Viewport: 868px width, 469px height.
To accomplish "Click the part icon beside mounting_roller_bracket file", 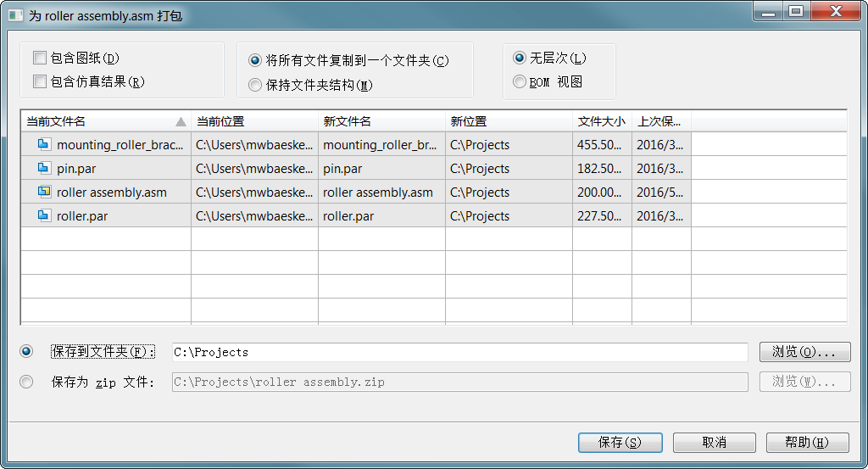I will pyautogui.click(x=44, y=144).
